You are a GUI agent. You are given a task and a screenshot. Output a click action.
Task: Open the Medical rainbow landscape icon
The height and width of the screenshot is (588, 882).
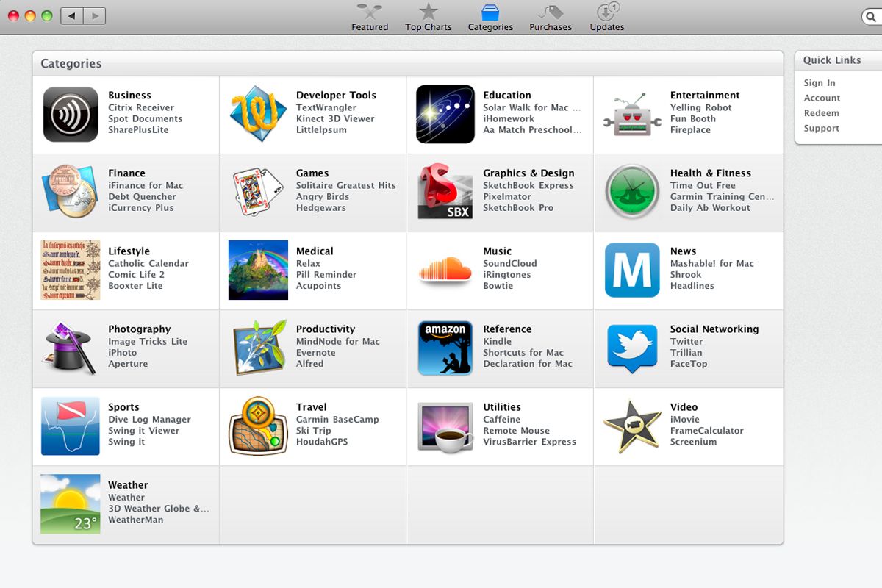pyautogui.click(x=258, y=270)
